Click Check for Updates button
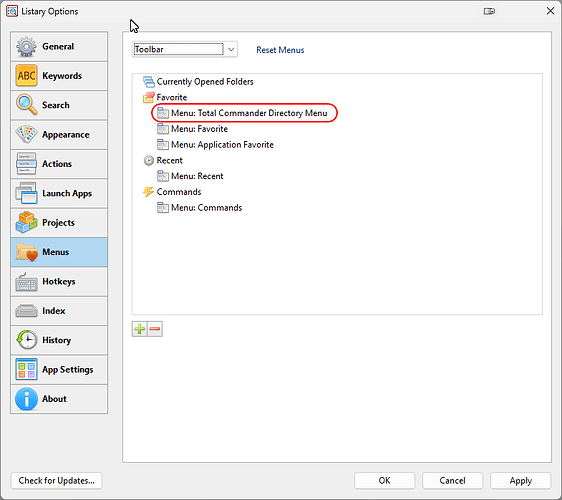The image size is (562, 500). tap(57, 481)
